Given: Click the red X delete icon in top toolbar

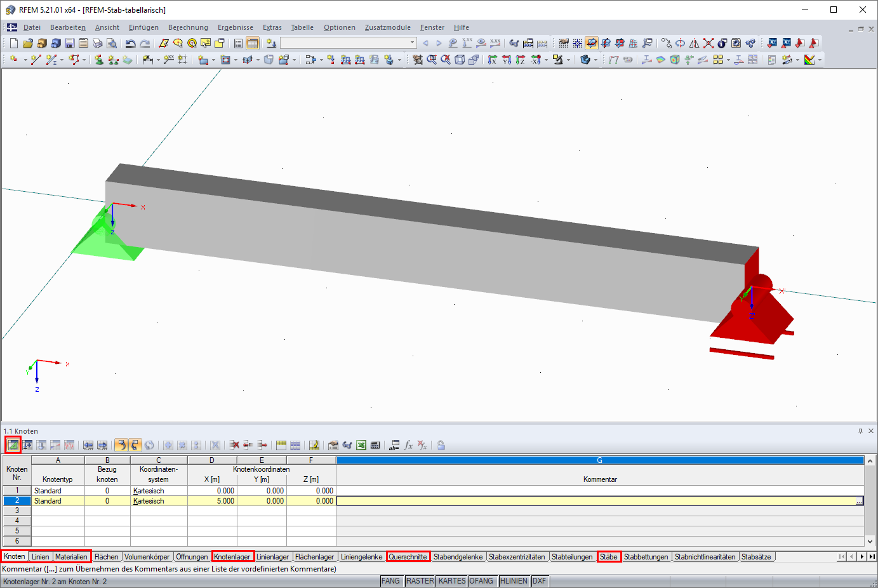Looking at the screenshot, I should click(x=708, y=43).
